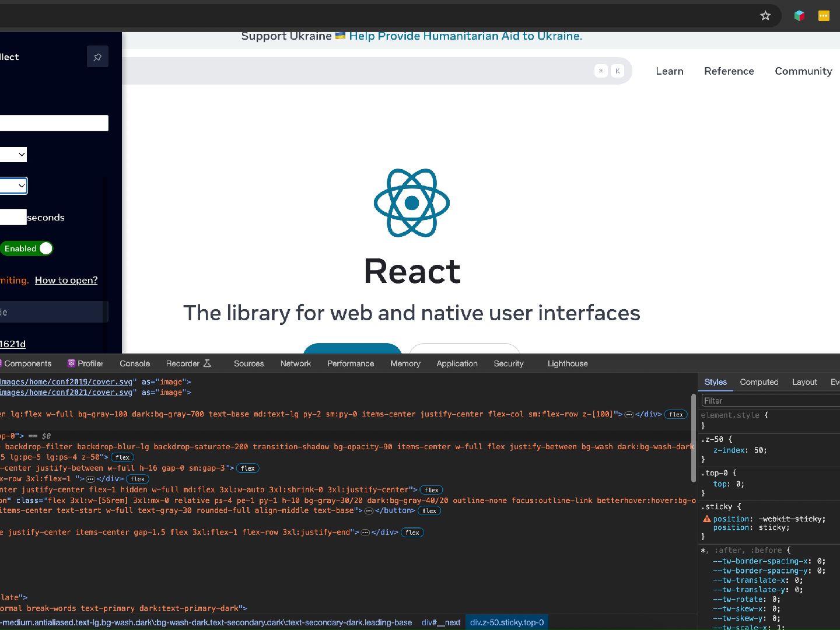This screenshot has height=630, width=840.
Task: Click the Profiler tab icon
Action: pos(71,363)
